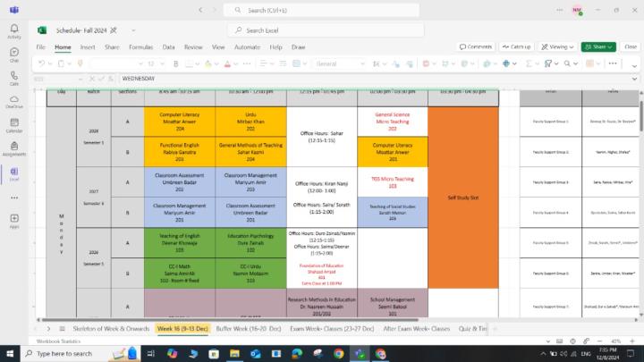Open Chat in the Teams sidebar
644x362 pixels.
(13, 56)
